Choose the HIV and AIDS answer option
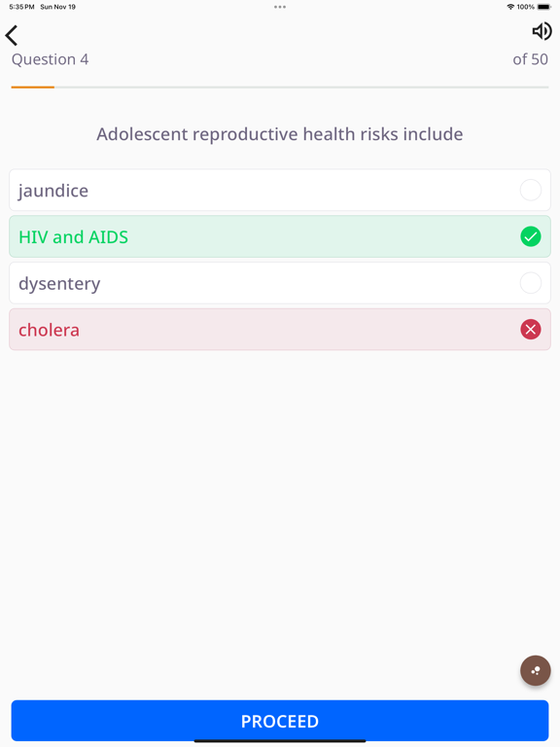The image size is (560, 747). (x=280, y=236)
